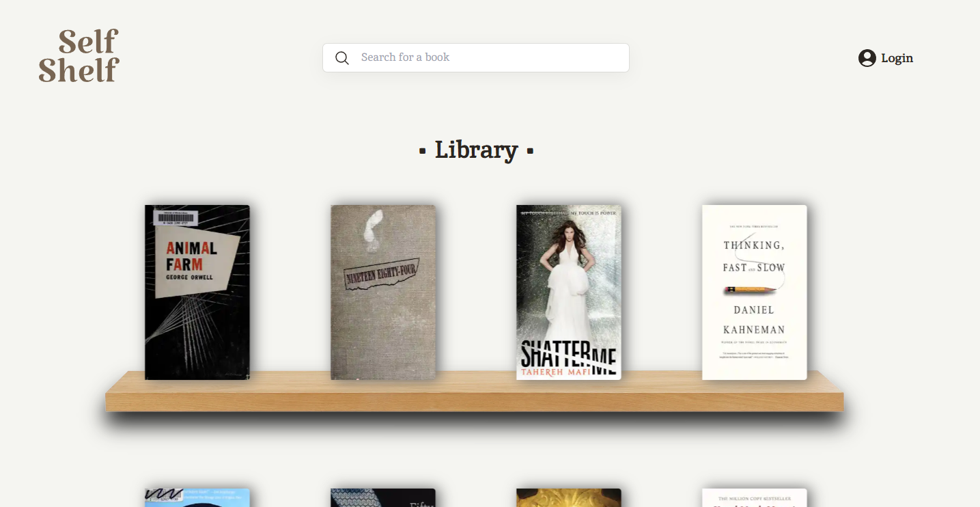Focus the Search for a book field

476,57
